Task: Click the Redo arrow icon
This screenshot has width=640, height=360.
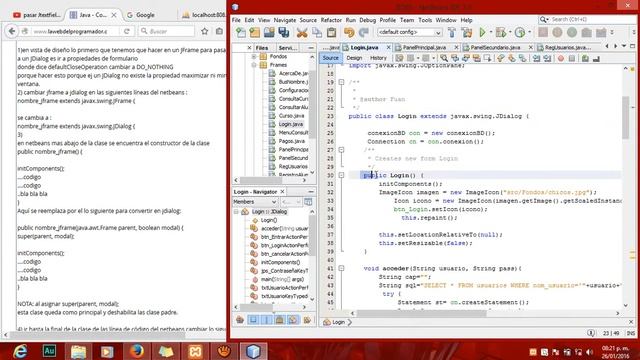Action: point(364,32)
